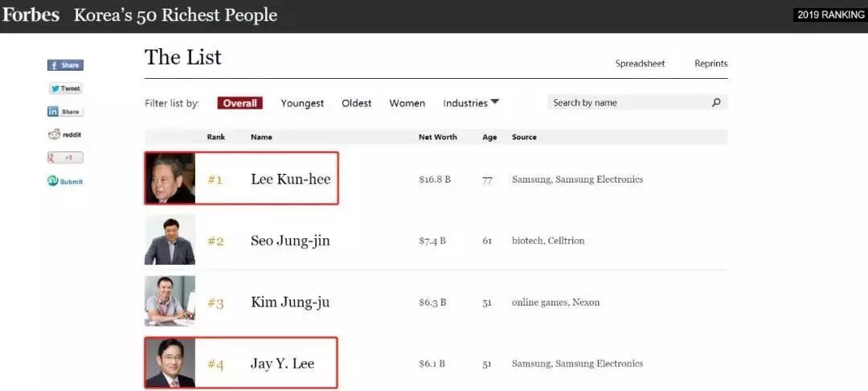Image resolution: width=868 pixels, height=391 pixels.
Task: Click the $6.1 B net worth value
Action: point(432,364)
